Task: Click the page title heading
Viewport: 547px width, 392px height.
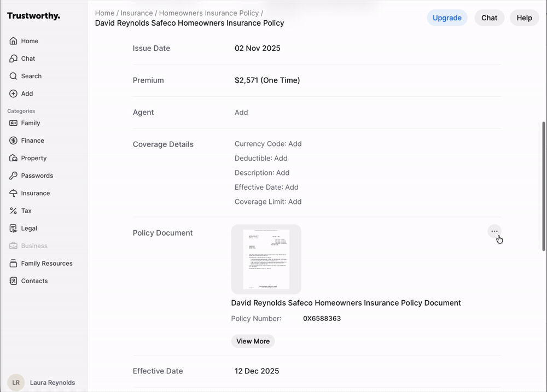Action: tap(189, 23)
